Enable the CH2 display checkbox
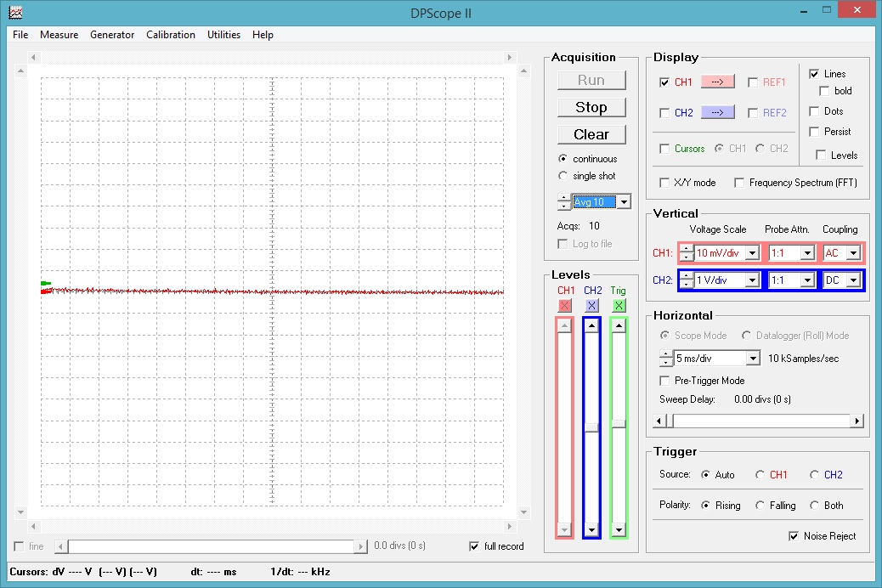Screen dimensions: 882x588 (x=664, y=112)
